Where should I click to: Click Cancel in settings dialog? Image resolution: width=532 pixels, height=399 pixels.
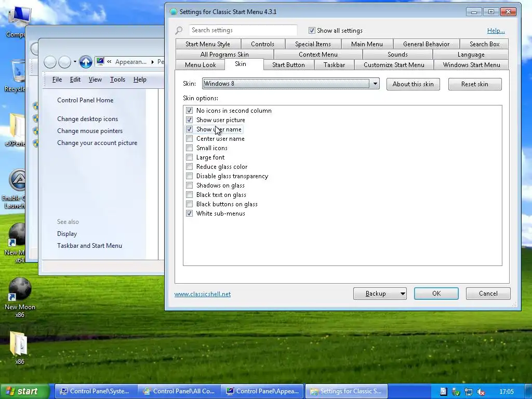pyautogui.click(x=488, y=294)
